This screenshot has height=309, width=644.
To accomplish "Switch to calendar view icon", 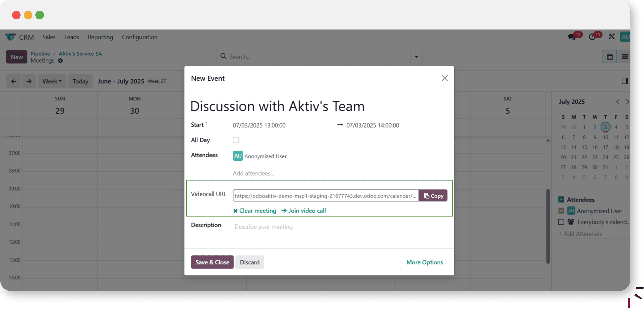I will [x=610, y=57].
